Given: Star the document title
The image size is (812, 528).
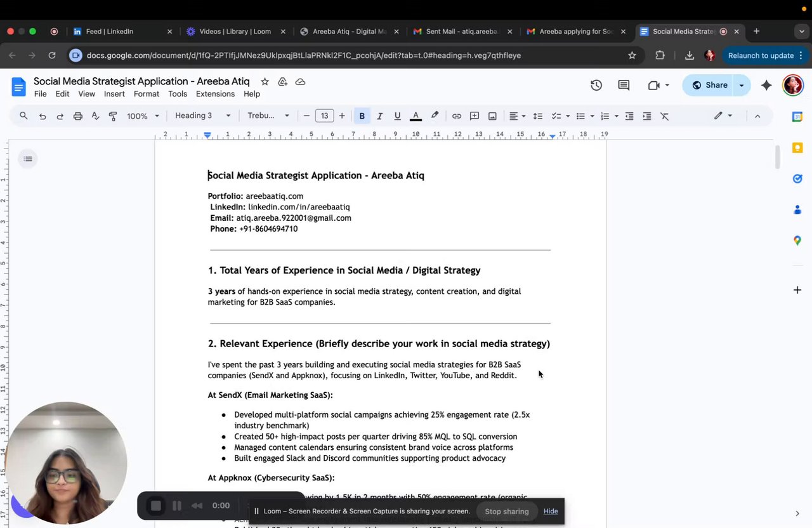Looking at the screenshot, I should coord(265,82).
